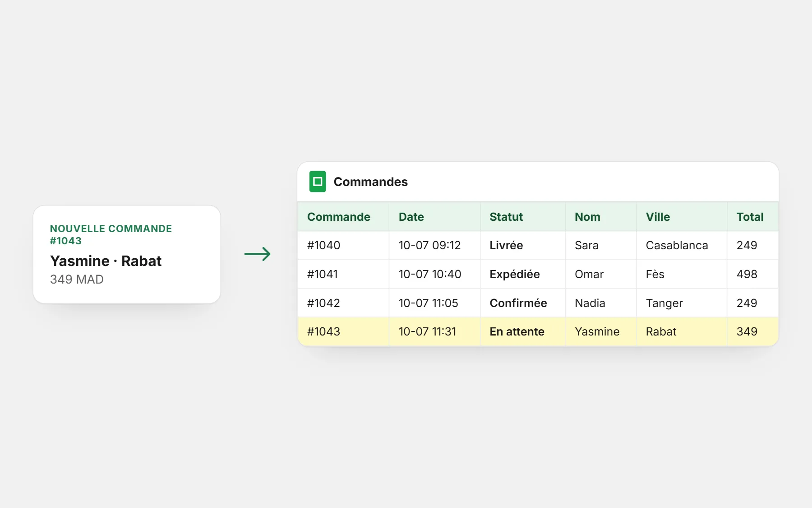Select the Nom column header
Screen dimensions: 812x508
click(x=601, y=217)
